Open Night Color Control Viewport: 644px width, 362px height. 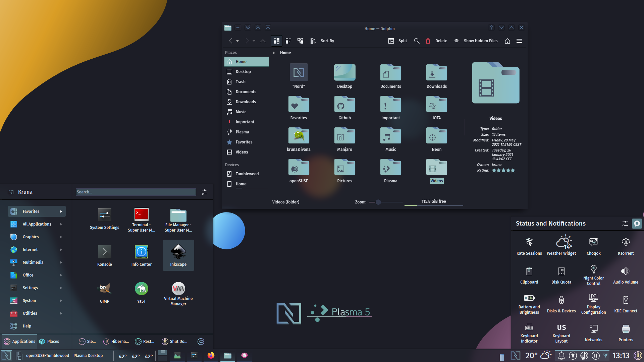click(593, 275)
